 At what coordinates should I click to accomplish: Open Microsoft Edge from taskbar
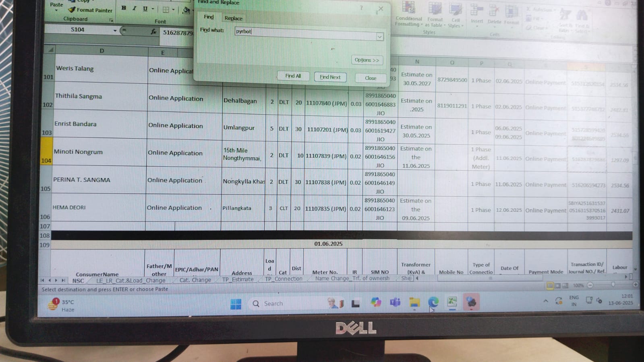433,302
